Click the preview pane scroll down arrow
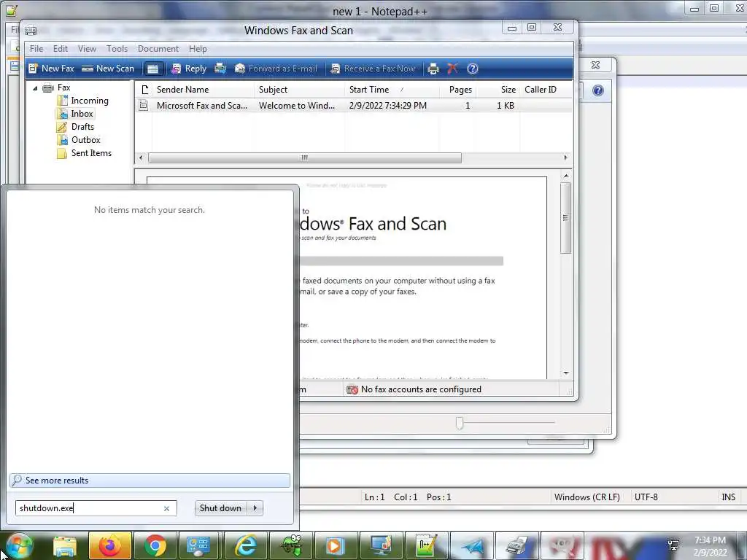Screen dimensions: 747x560 pos(566,373)
